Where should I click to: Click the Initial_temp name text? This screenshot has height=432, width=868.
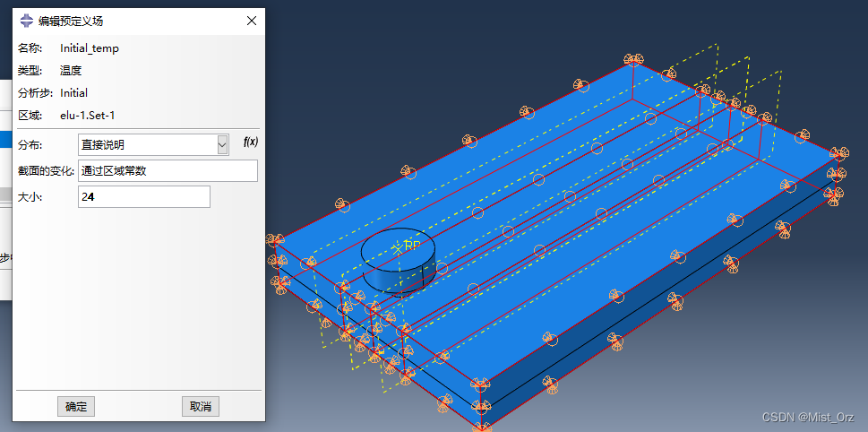[x=90, y=48]
